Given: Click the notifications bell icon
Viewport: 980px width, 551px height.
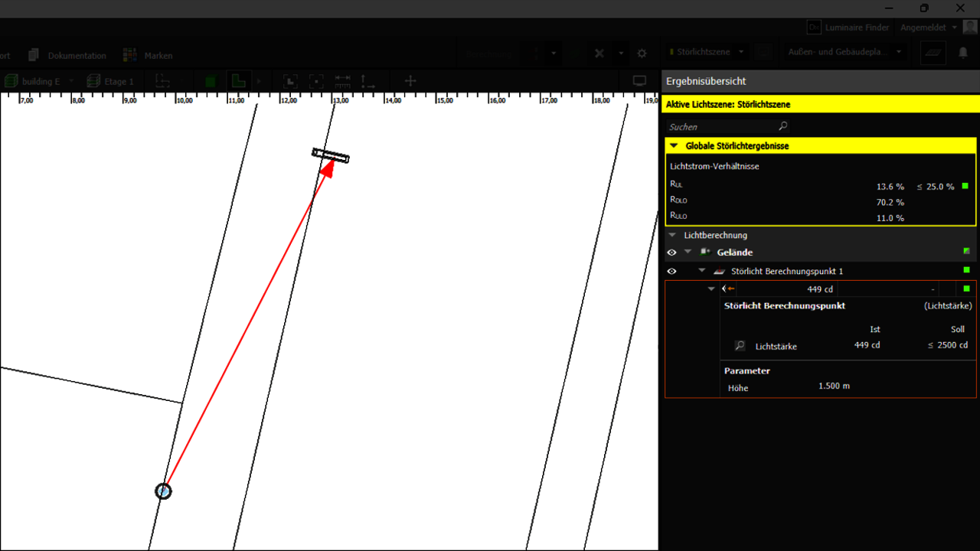Looking at the screenshot, I should coord(963,53).
